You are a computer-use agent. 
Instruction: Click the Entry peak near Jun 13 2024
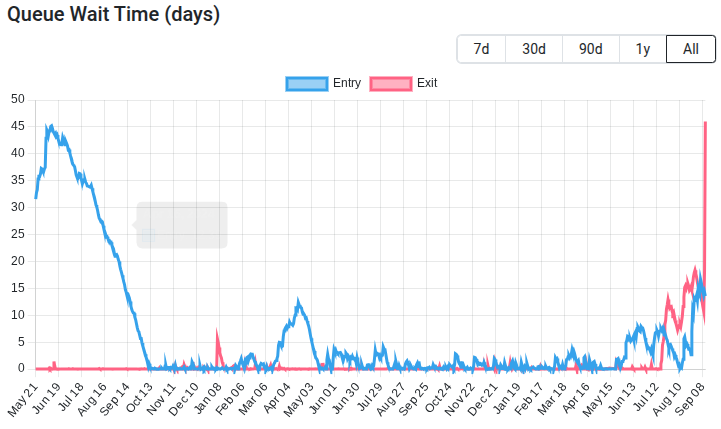click(x=637, y=327)
